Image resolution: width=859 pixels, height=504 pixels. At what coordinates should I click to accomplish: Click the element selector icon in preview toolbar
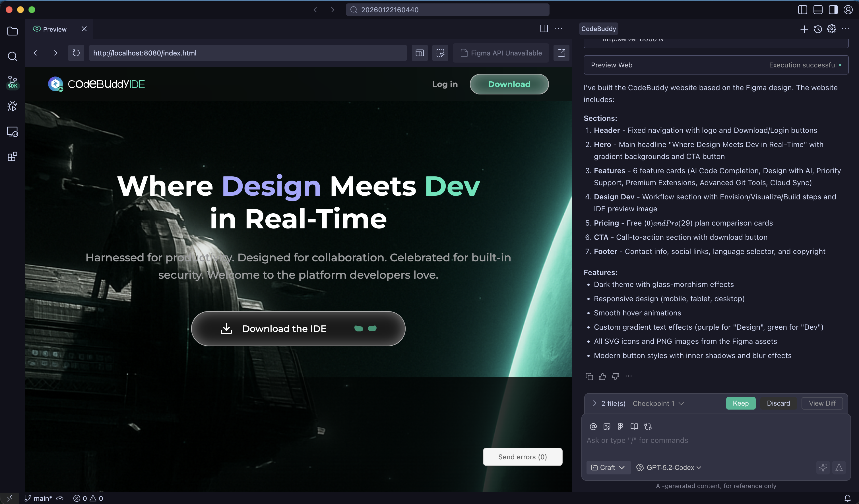click(440, 53)
